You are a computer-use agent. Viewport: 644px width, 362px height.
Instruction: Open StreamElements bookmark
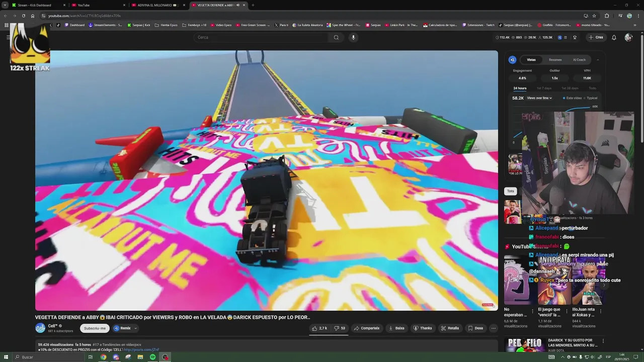click(x=105, y=25)
